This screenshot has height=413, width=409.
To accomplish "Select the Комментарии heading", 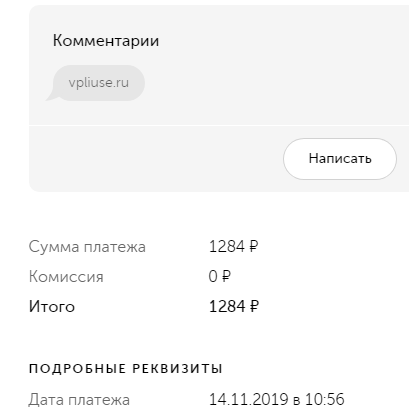I will [x=106, y=41].
